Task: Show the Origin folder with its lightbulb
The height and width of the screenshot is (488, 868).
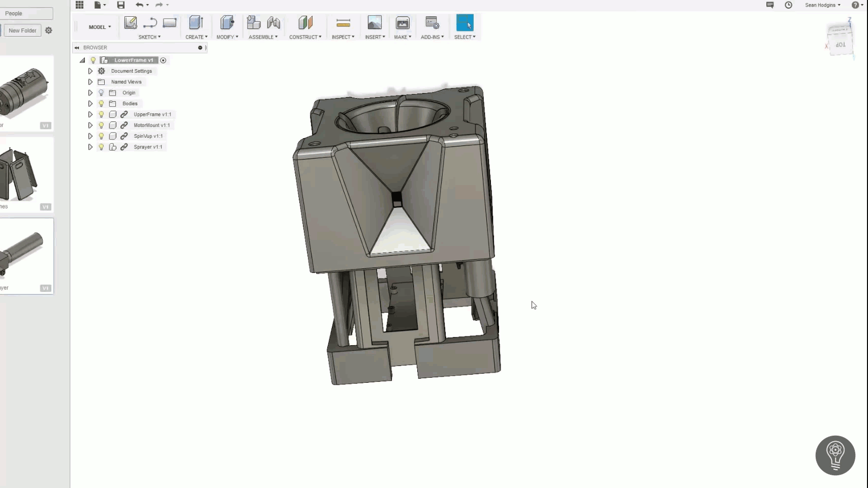Action: coord(102,93)
